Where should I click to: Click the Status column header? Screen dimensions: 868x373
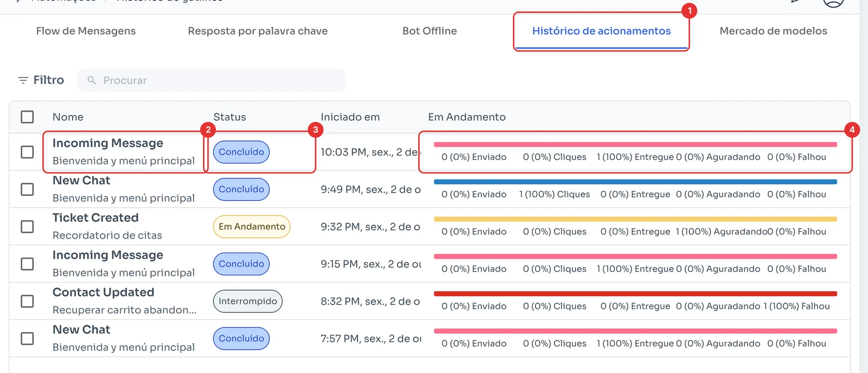(x=229, y=117)
